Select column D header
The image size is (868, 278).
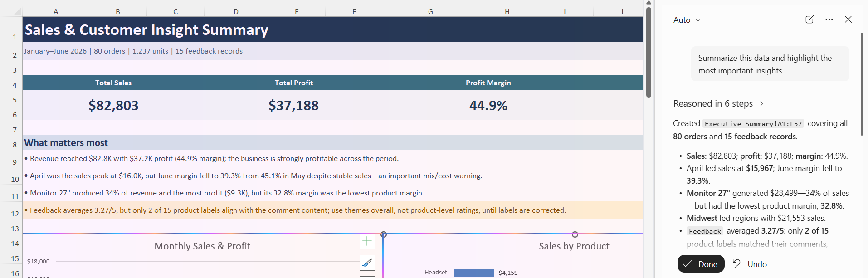pyautogui.click(x=236, y=12)
